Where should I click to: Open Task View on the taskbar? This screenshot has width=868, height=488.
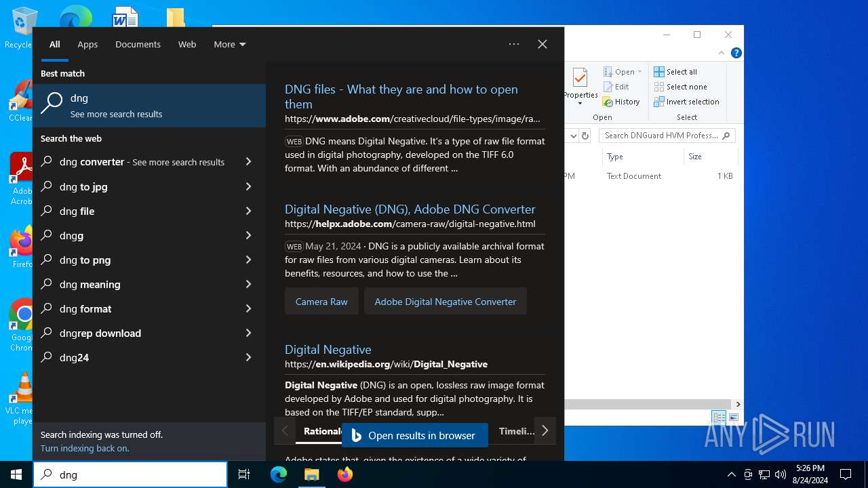[x=244, y=474]
